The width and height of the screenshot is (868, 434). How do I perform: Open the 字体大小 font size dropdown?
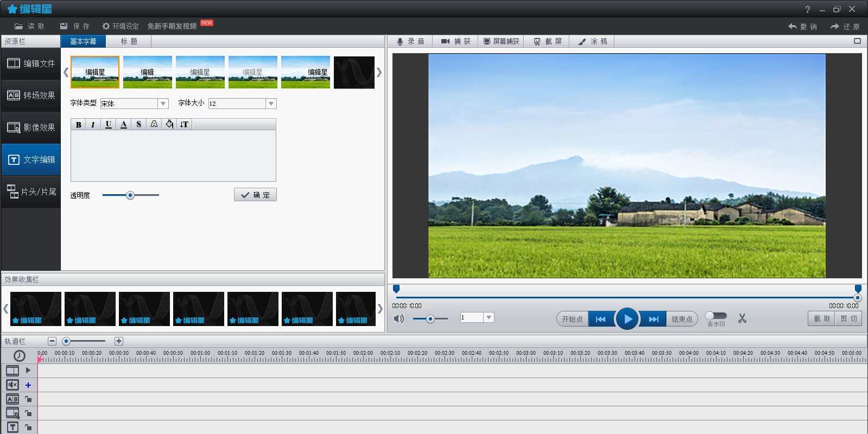tap(271, 104)
